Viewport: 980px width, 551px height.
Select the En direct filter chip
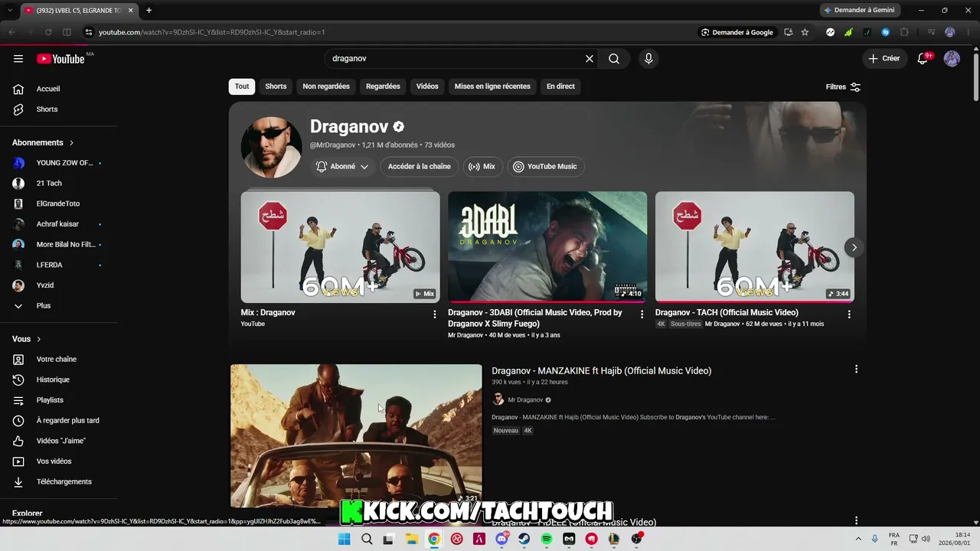(560, 86)
